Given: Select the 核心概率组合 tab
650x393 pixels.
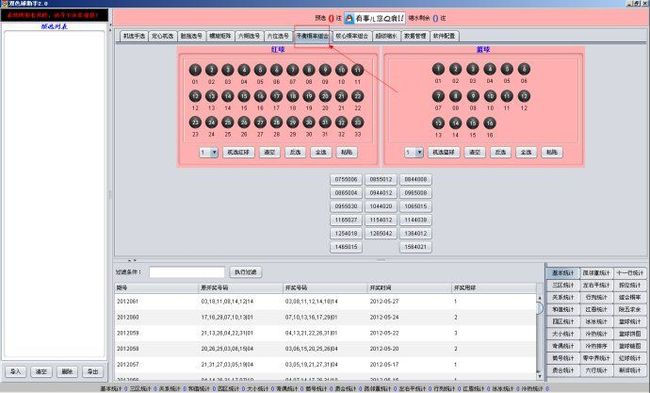Looking at the screenshot, I should point(352,36).
